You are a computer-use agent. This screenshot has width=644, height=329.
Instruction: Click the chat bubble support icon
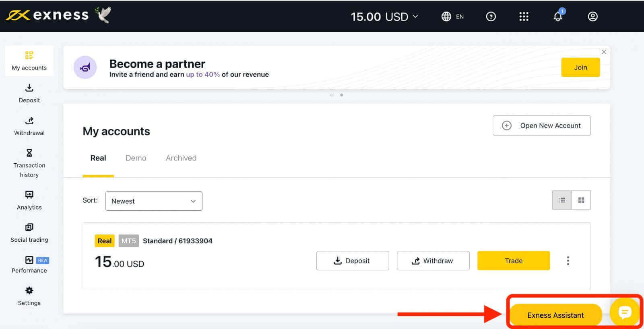coord(625,312)
